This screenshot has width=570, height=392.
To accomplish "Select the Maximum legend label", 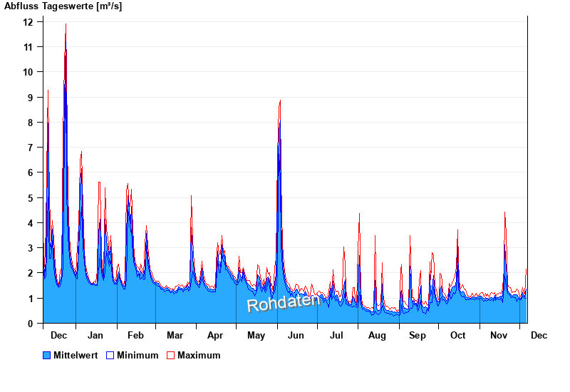I will click(x=199, y=355).
